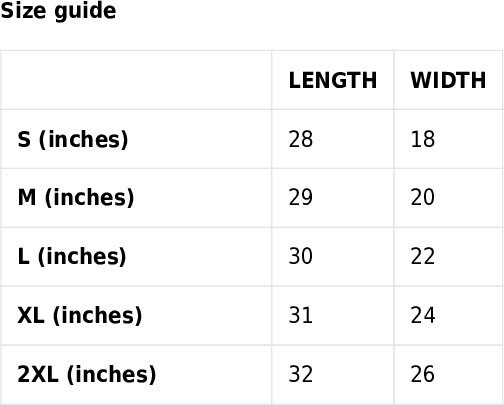Click the L (inches) row label
The image size is (504, 405).
point(72,257)
